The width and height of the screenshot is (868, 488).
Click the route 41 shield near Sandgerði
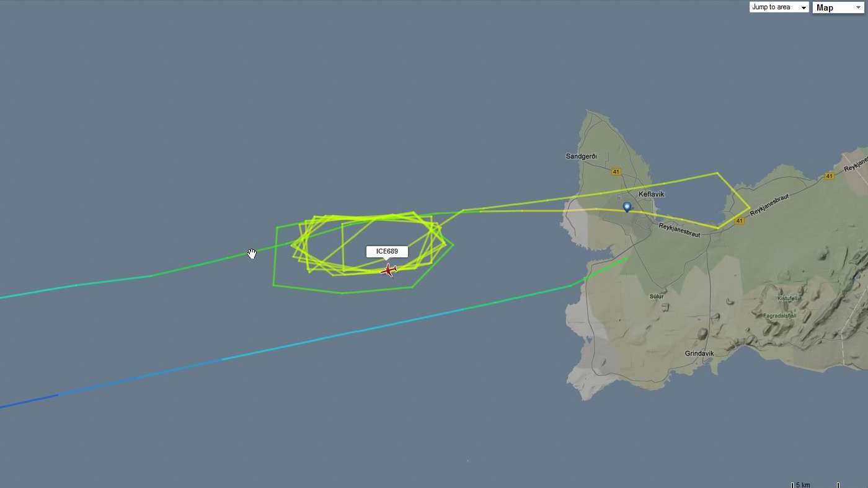616,172
